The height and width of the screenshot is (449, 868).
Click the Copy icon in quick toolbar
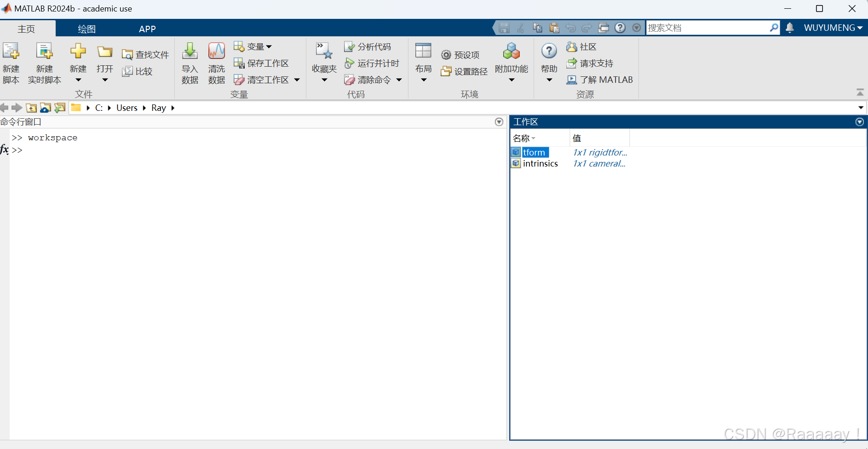(537, 28)
